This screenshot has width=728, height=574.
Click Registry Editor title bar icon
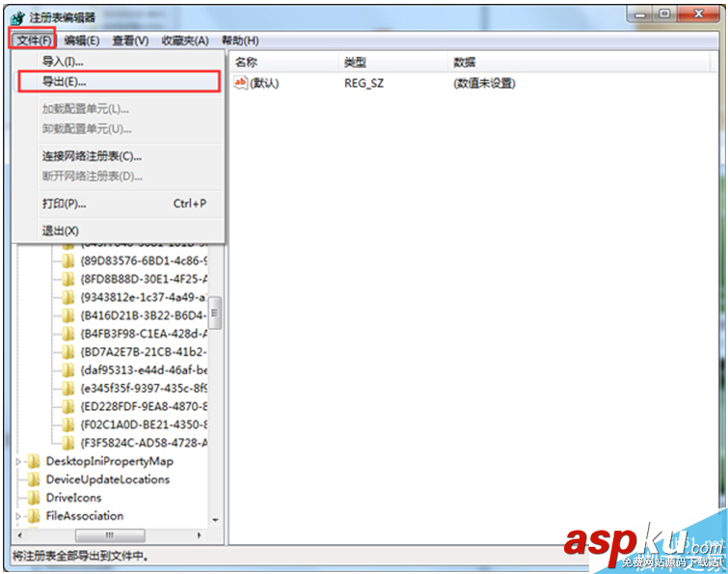click(x=18, y=18)
